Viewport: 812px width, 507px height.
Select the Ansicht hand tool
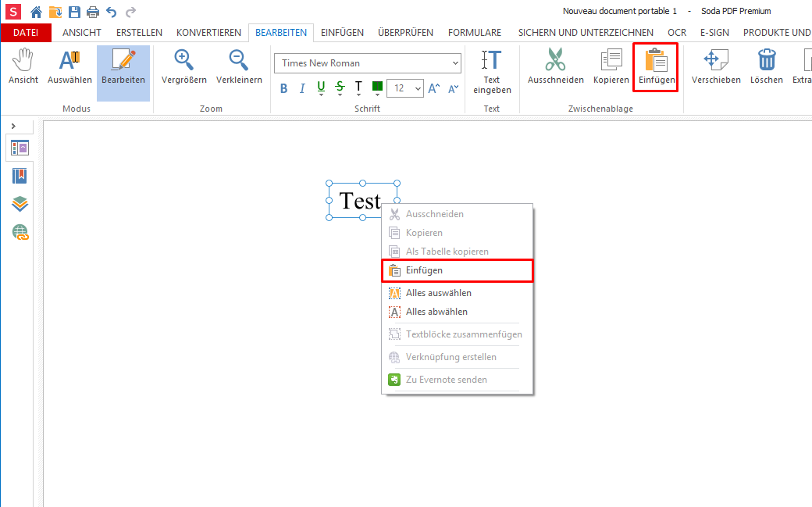(23, 66)
